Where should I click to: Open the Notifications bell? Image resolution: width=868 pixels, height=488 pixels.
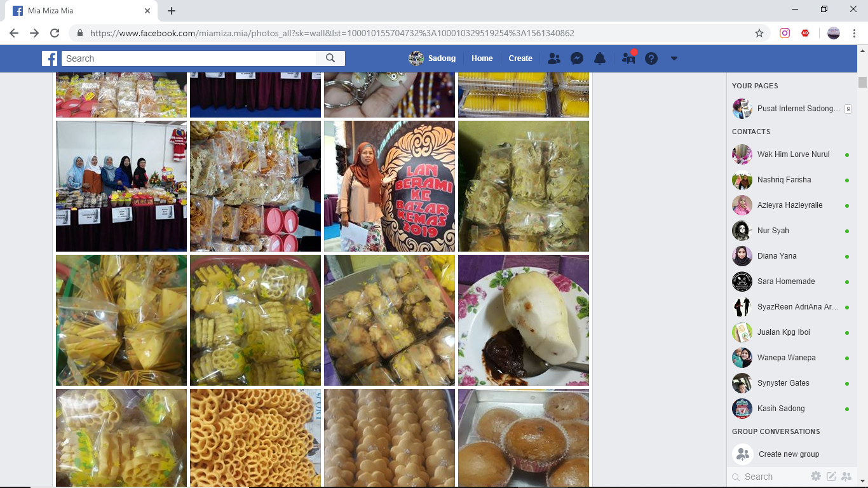599,58
